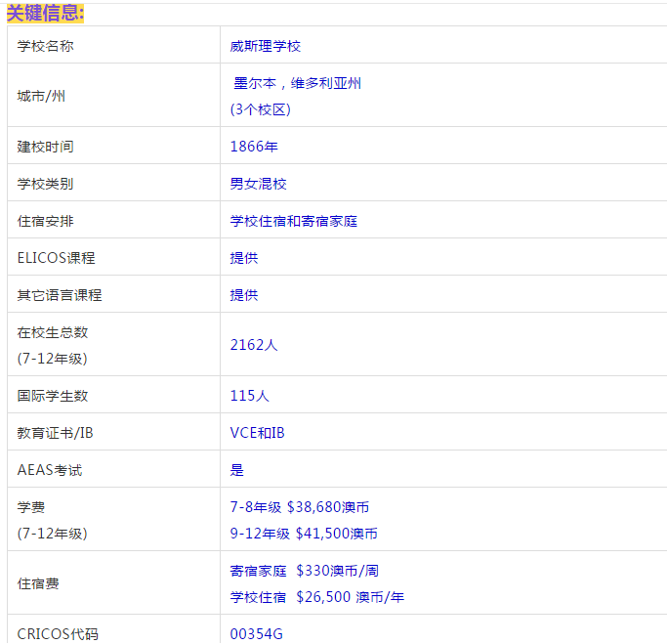Click the founding year 1866年
Viewport: 667px width, 644px height.
point(254,147)
